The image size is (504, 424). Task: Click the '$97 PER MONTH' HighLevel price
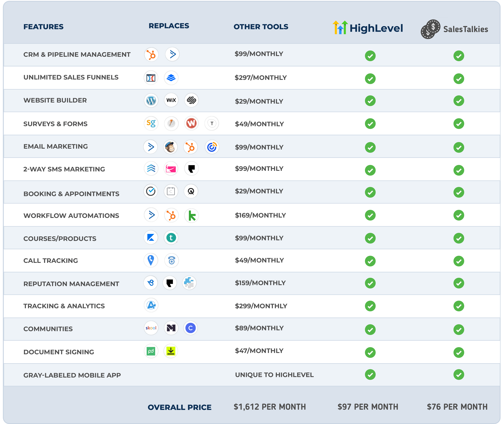click(368, 407)
